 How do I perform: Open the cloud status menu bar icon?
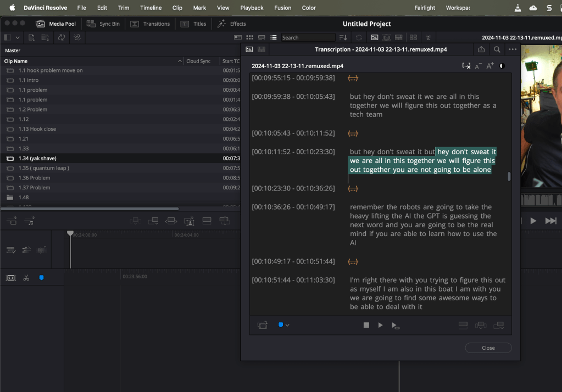[533, 8]
